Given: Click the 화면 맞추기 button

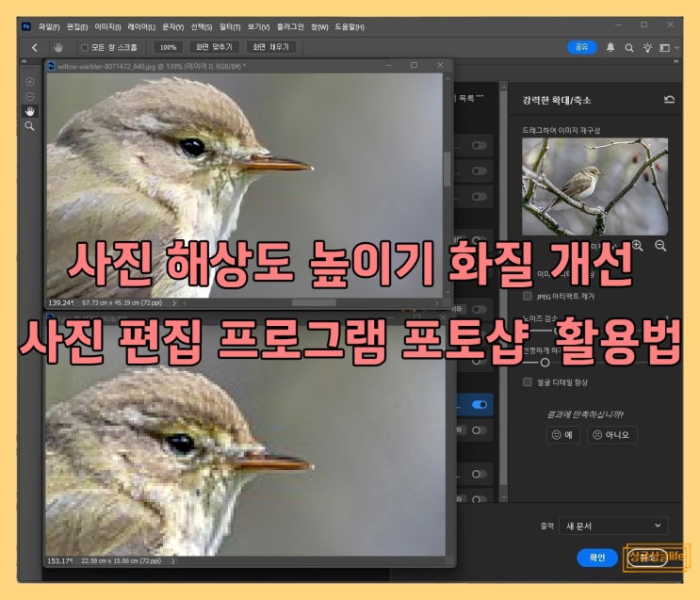Looking at the screenshot, I should (214, 47).
